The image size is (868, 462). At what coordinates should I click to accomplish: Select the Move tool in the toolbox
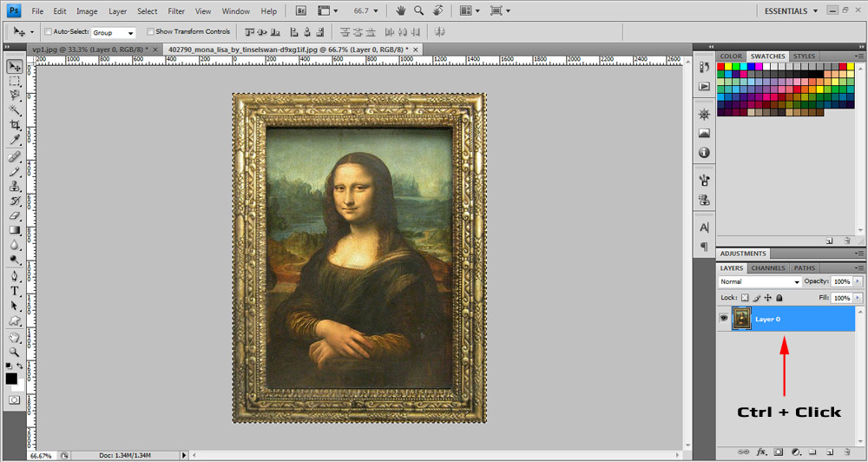pos(15,67)
